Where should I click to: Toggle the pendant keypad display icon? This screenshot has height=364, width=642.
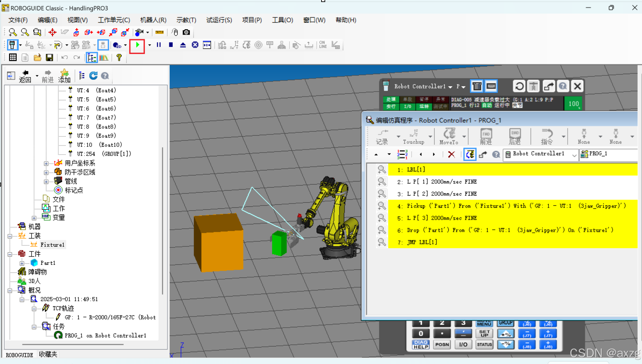coord(491,86)
